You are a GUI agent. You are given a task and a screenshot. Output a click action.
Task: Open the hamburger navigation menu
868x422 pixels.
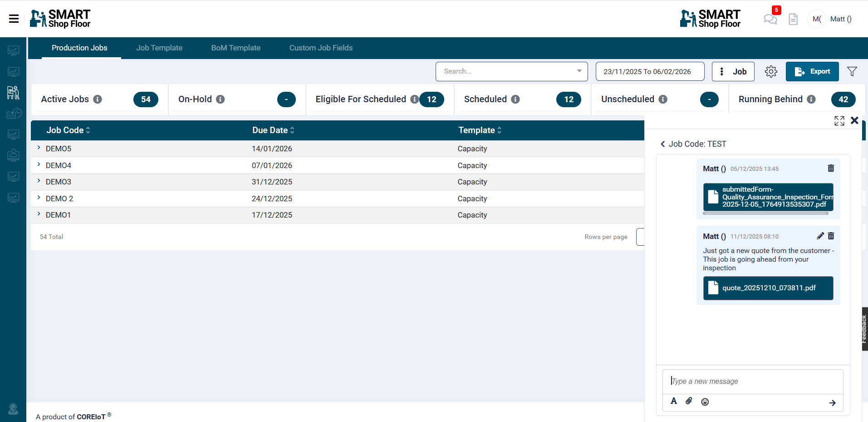[14, 19]
